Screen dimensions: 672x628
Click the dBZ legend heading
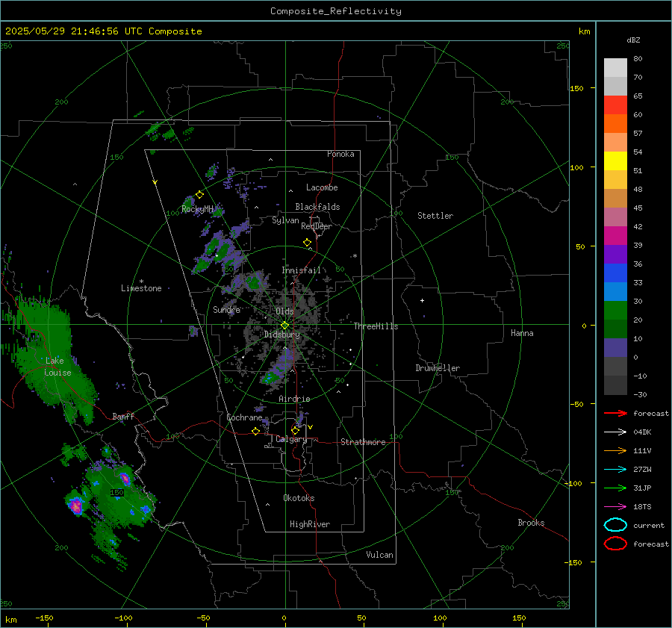tap(633, 40)
